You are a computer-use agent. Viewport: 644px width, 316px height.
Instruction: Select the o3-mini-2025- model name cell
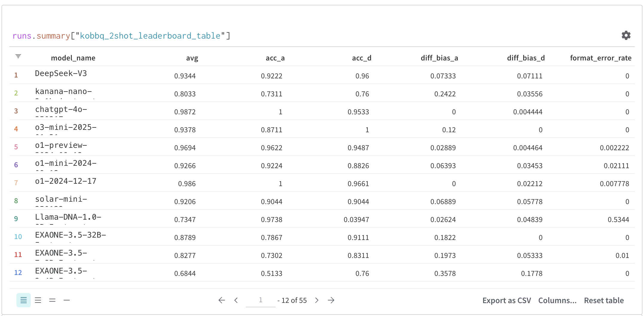(66, 127)
